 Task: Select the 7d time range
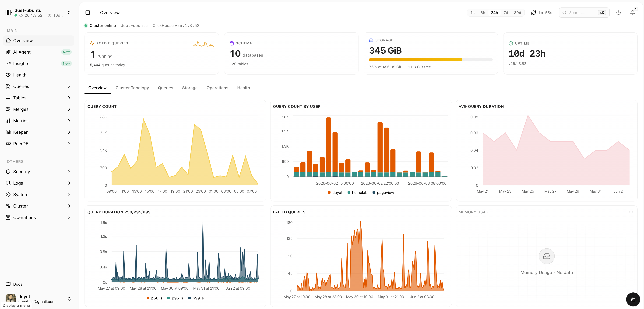click(506, 13)
